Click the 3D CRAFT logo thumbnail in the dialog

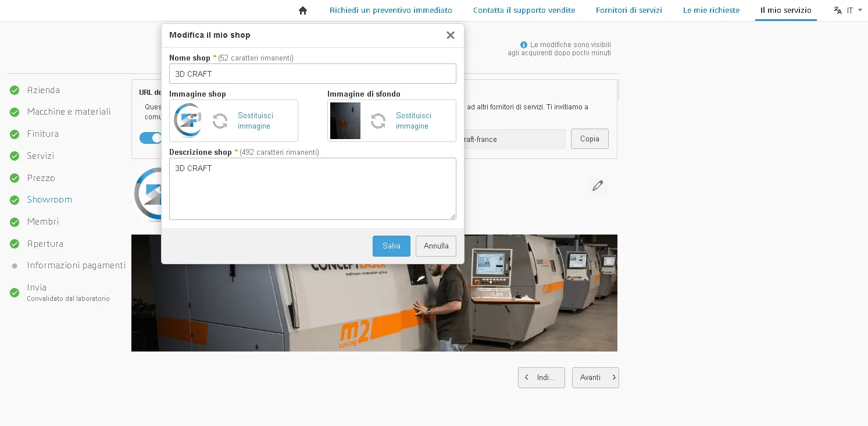pyautogui.click(x=188, y=120)
